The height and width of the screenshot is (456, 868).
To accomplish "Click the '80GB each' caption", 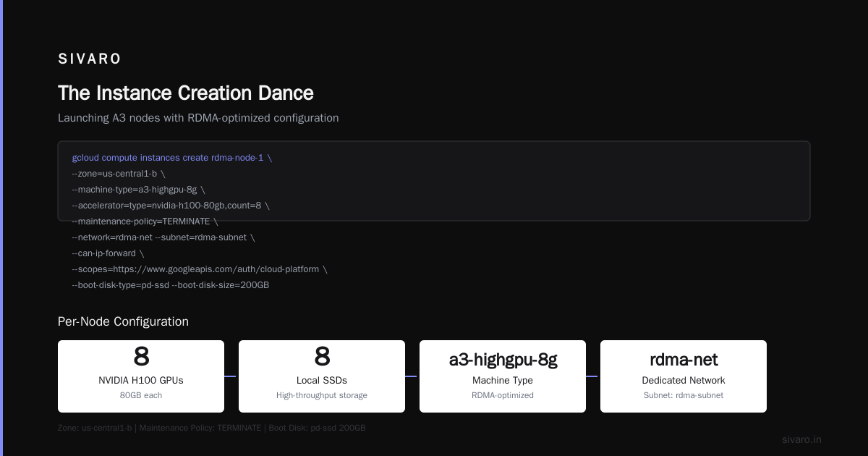I will (x=141, y=395).
